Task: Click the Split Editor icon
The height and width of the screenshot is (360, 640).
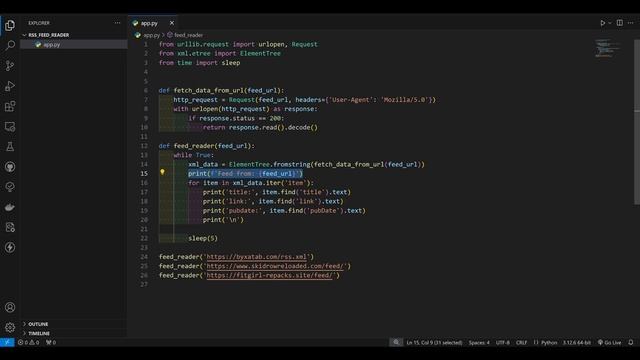Action: click(620, 23)
